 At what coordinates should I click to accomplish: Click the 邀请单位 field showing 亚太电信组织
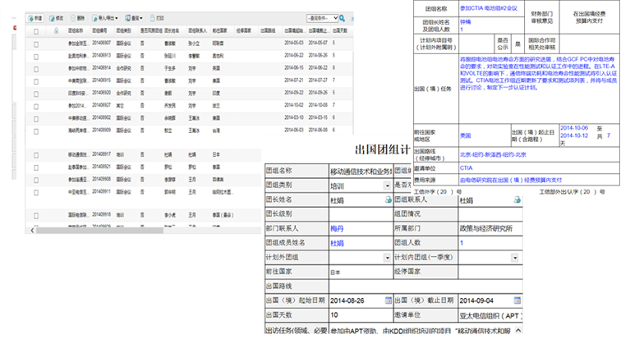pos(490,315)
